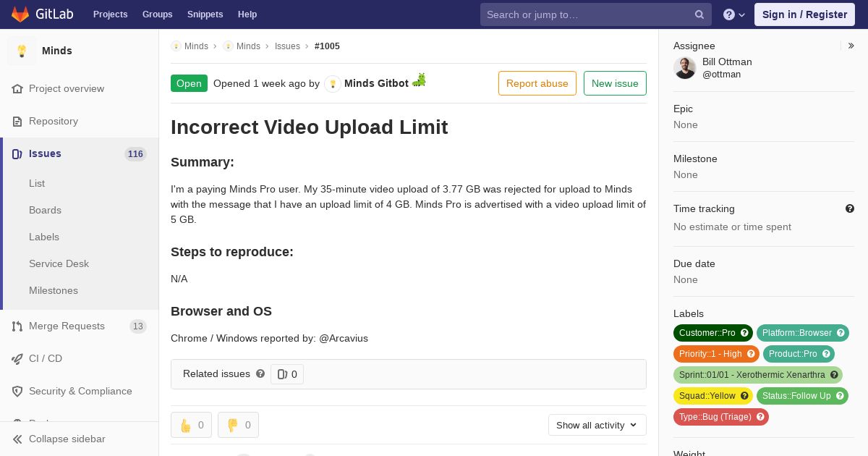Open Labels in the sidebar
This screenshot has height=456, width=868.
coord(44,237)
